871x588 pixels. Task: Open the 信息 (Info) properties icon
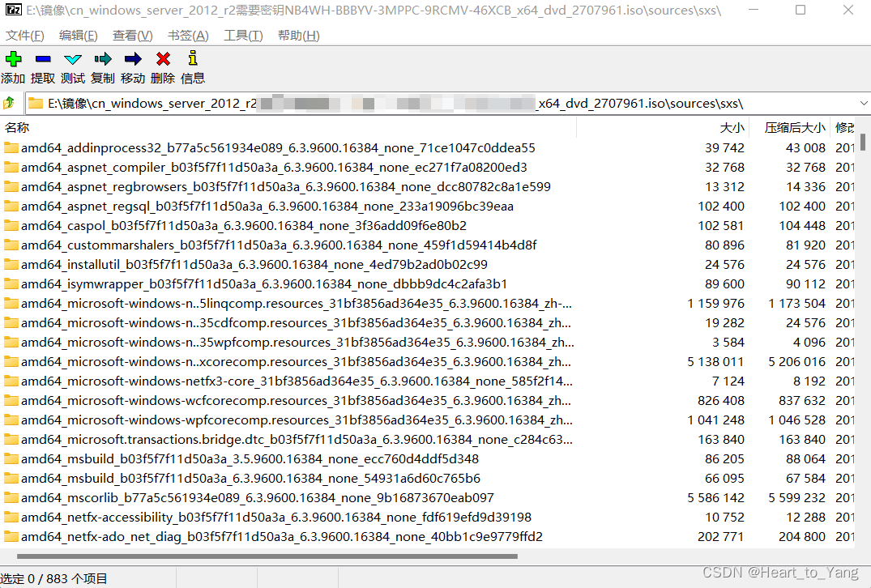[191, 58]
